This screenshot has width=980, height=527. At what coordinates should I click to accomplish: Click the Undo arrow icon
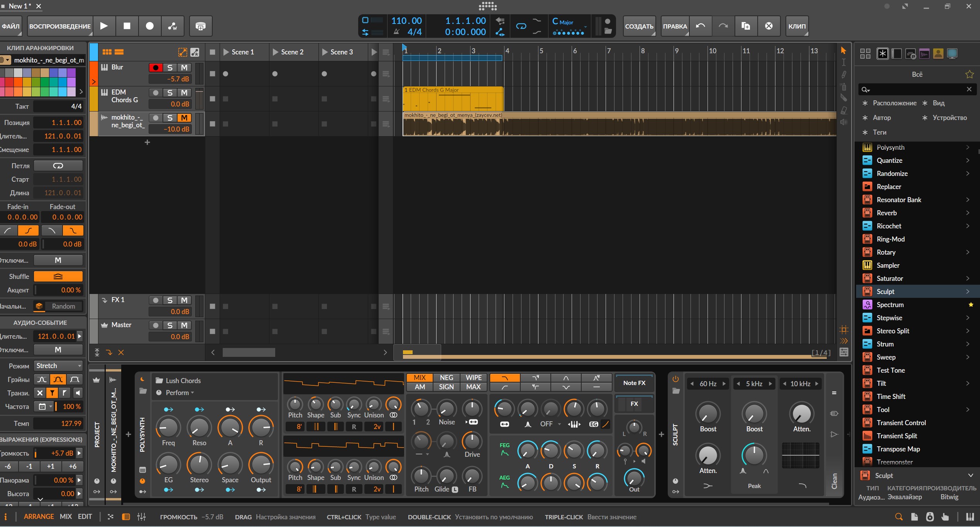[x=701, y=26]
